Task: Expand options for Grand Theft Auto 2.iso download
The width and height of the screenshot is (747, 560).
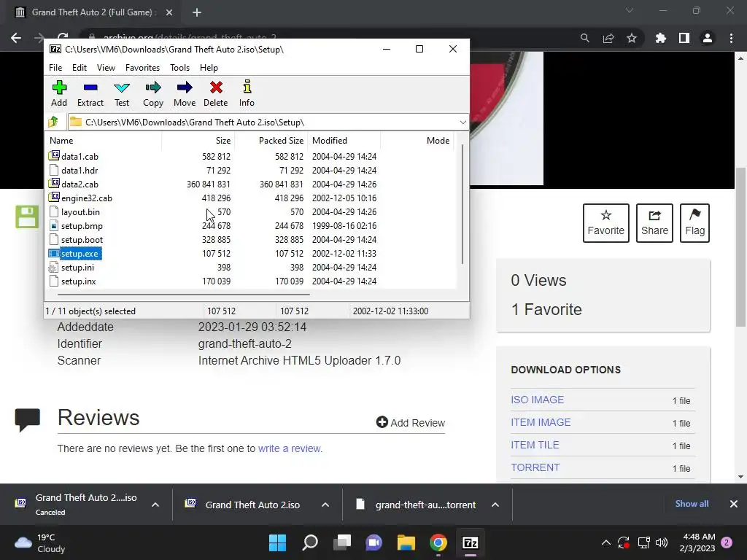Action: 325,505
